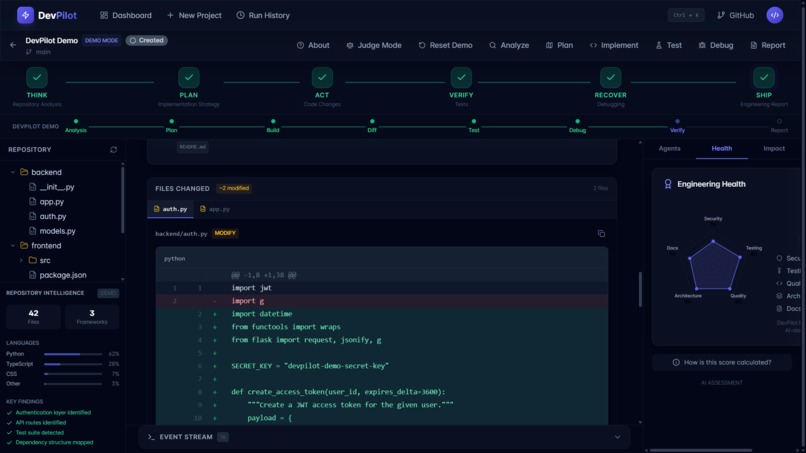Open auth.py in the repository tree
806x453 pixels.
coord(53,216)
